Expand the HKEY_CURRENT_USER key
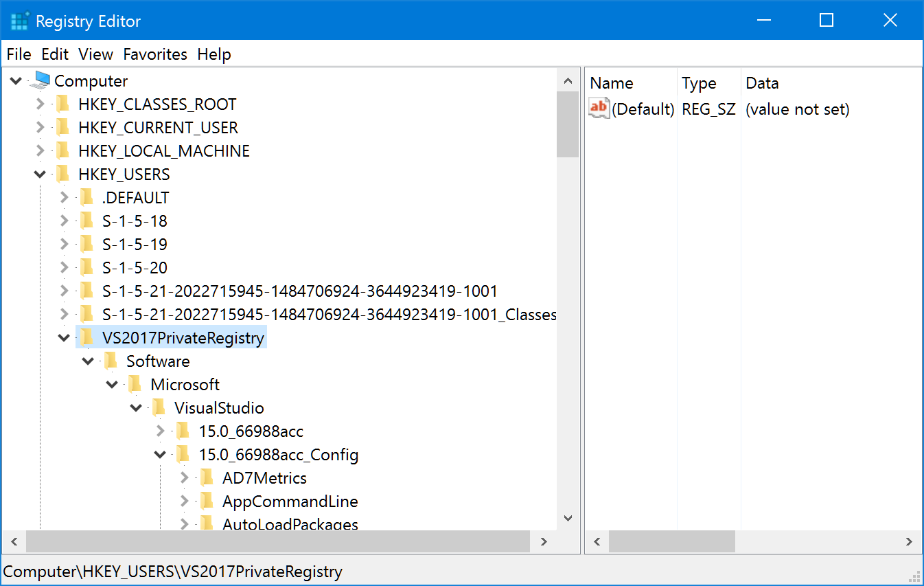Image resolution: width=924 pixels, height=586 pixels. pyautogui.click(x=40, y=128)
